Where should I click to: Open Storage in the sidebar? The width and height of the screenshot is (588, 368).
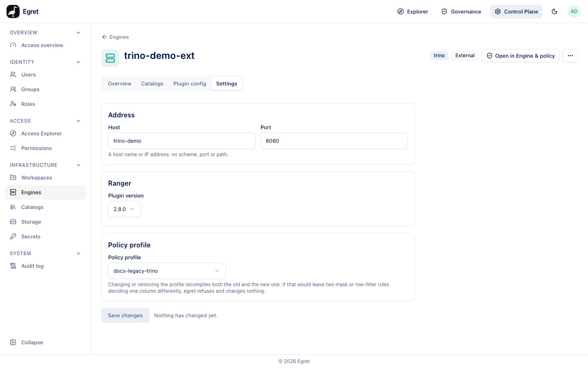coord(45,222)
